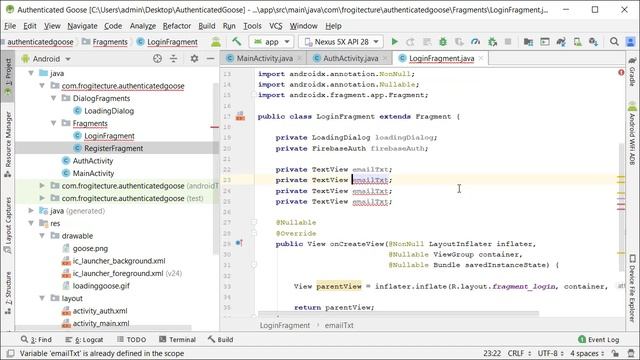Image resolution: width=640 pixels, height=360 pixels.
Task: Expand the java (generated) folder
Action: [x=31, y=211]
